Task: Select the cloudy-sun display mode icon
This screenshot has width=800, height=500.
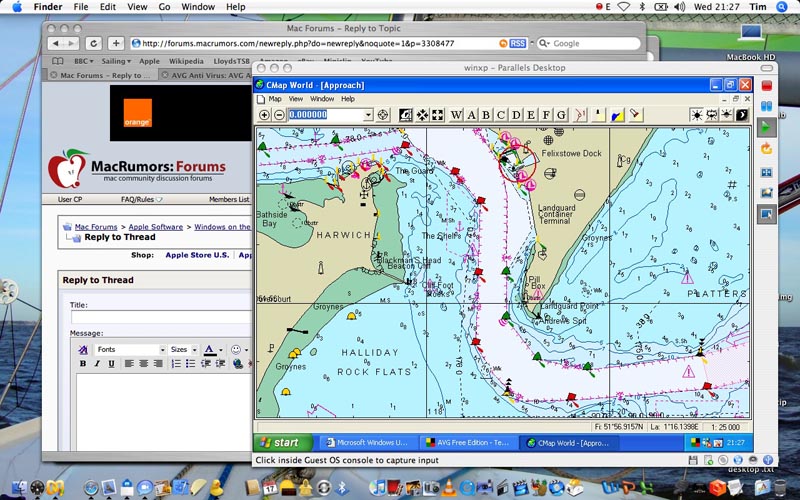Action: click(711, 115)
